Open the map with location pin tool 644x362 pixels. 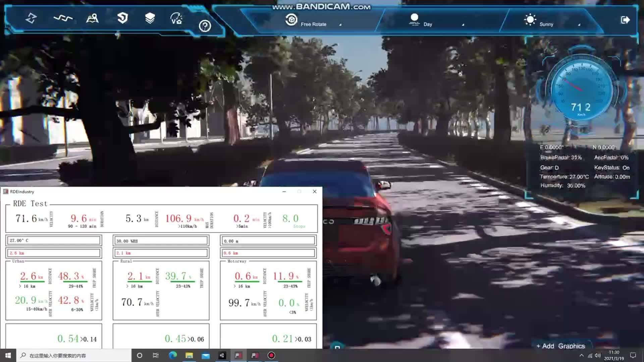[x=92, y=18]
